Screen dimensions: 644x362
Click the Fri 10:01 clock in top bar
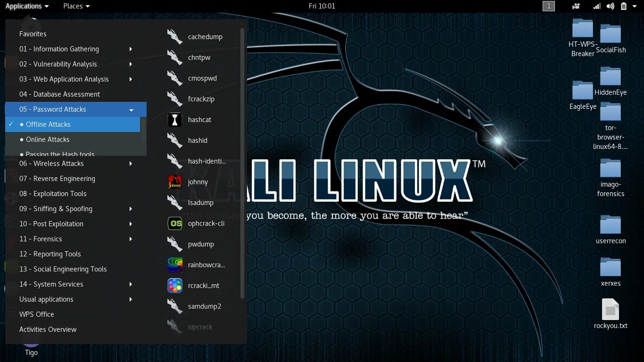click(x=322, y=6)
